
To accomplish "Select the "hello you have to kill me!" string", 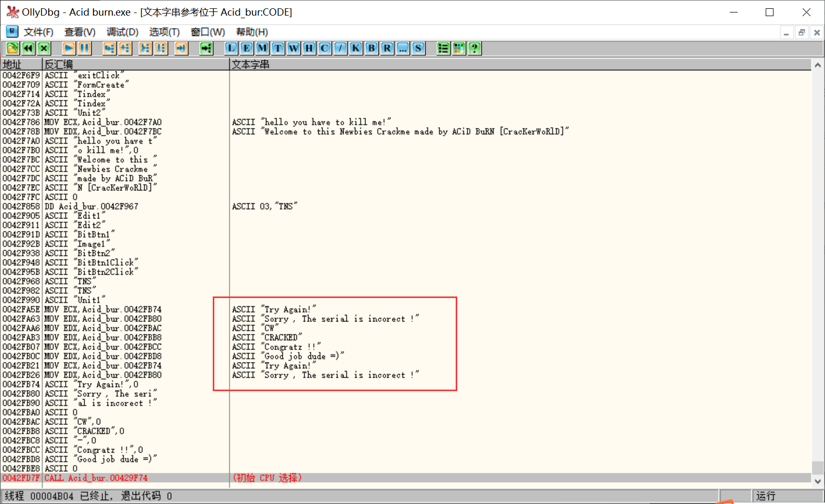I will (x=312, y=122).
